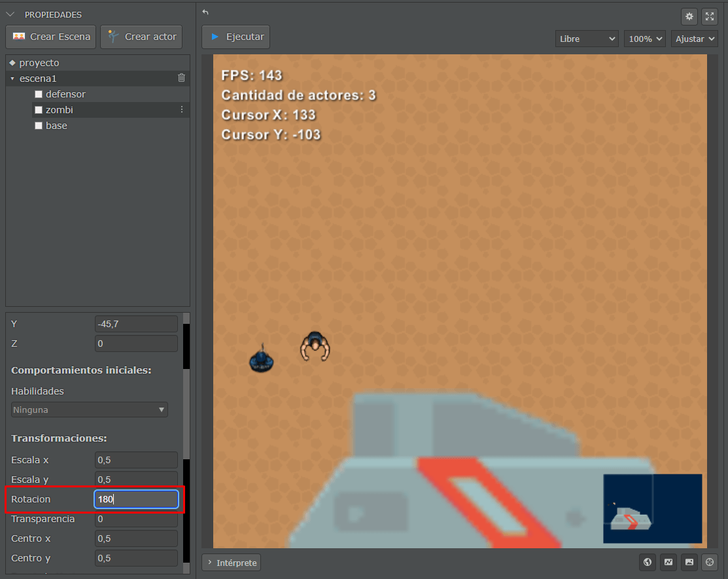Click the Rotacion field showing 180
Image resolution: width=728 pixels, height=579 pixels.
[x=136, y=499]
